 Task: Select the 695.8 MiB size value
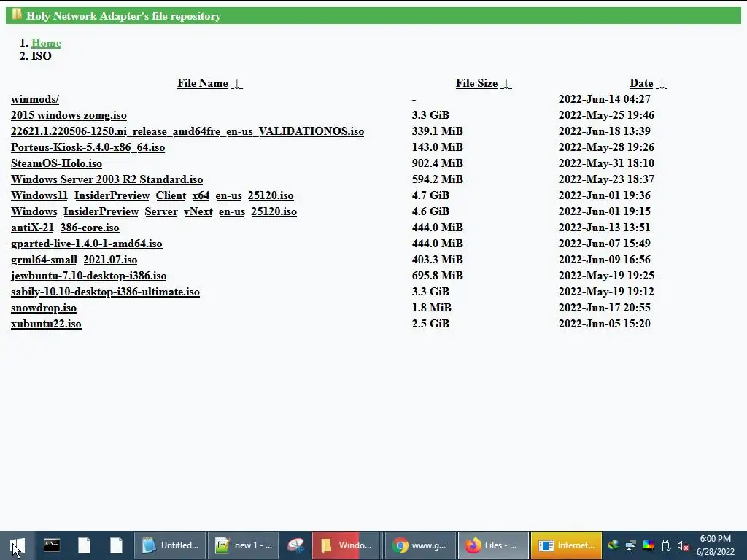click(x=438, y=276)
